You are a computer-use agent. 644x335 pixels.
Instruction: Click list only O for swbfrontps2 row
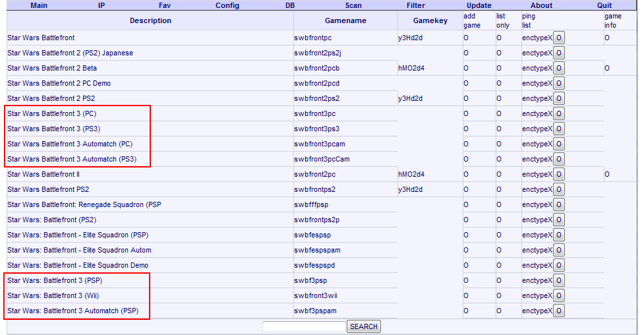click(x=499, y=189)
